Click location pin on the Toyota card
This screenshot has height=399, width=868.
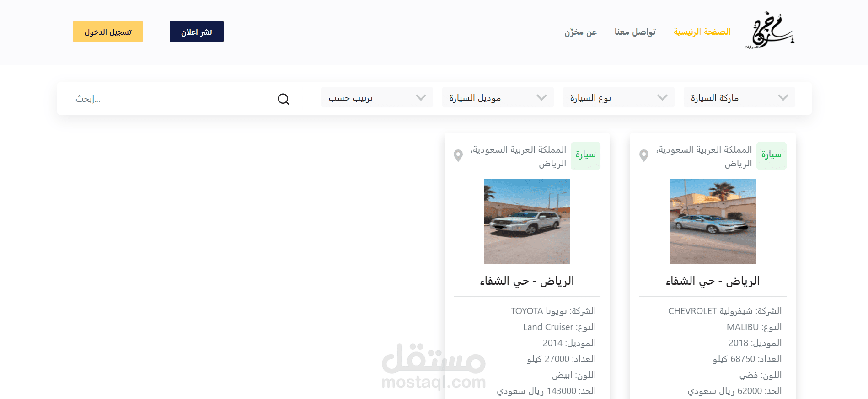point(458,156)
